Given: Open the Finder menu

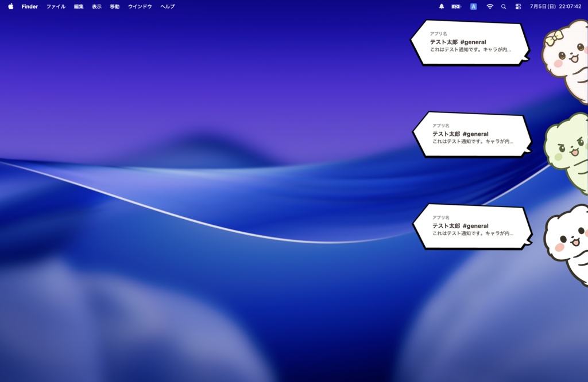Looking at the screenshot, I should [30, 6].
